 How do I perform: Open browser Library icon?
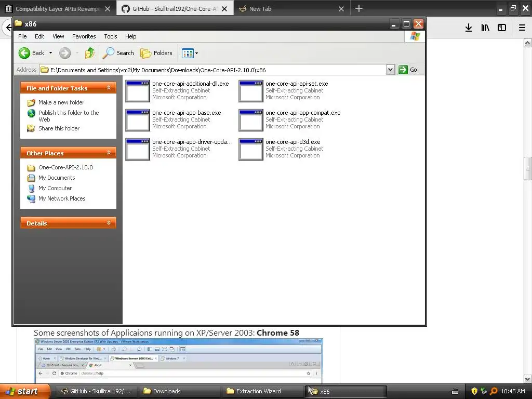pyautogui.click(x=485, y=28)
